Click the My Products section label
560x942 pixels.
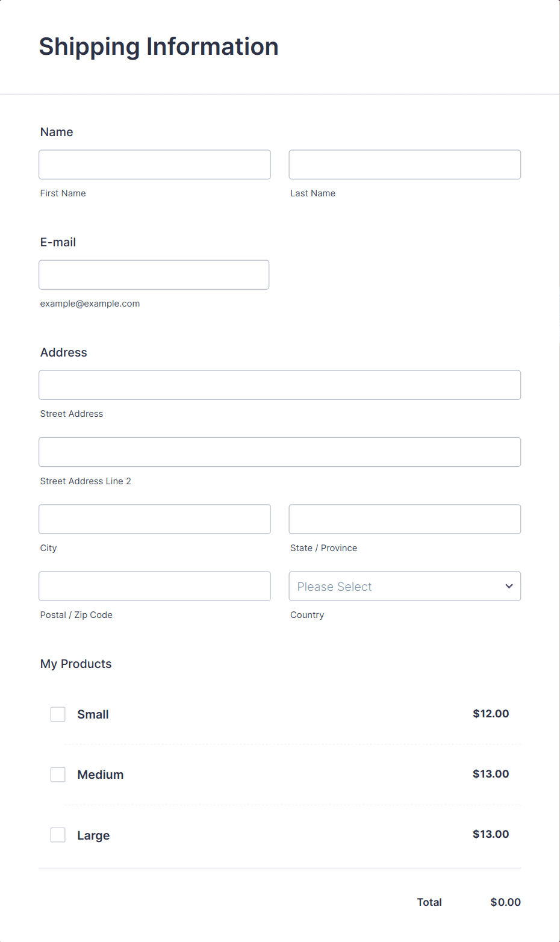(76, 664)
